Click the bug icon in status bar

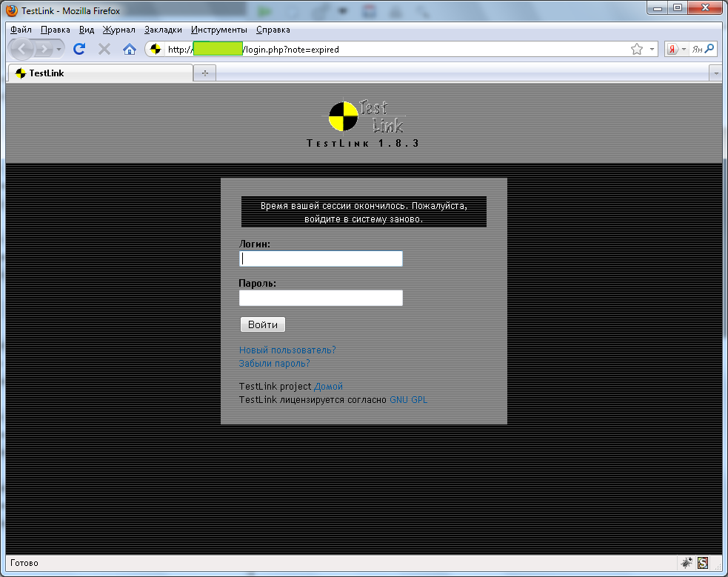pyautogui.click(x=687, y=563)
